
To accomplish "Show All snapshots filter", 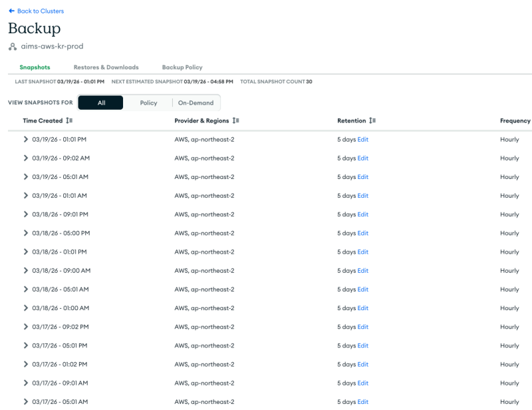I will [x=101, y=103].
